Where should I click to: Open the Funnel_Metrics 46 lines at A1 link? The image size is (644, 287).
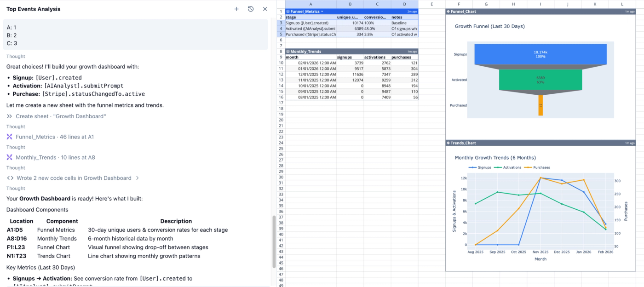[55, 137]
